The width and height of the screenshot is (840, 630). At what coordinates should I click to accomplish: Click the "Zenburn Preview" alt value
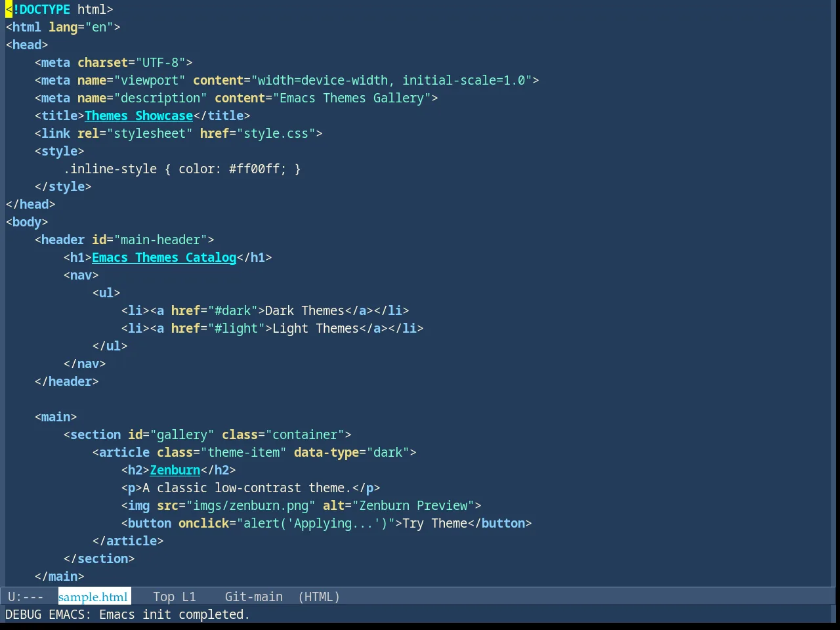point(413,505)
